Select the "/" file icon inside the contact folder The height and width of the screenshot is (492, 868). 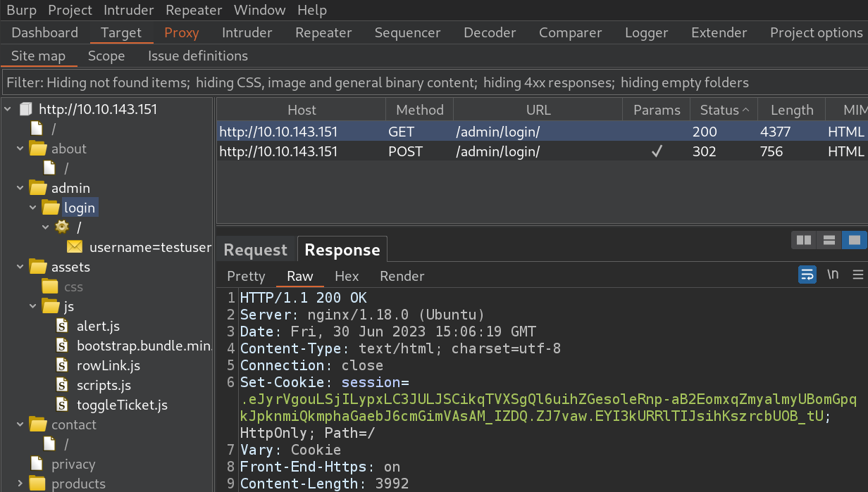(49, 444)
